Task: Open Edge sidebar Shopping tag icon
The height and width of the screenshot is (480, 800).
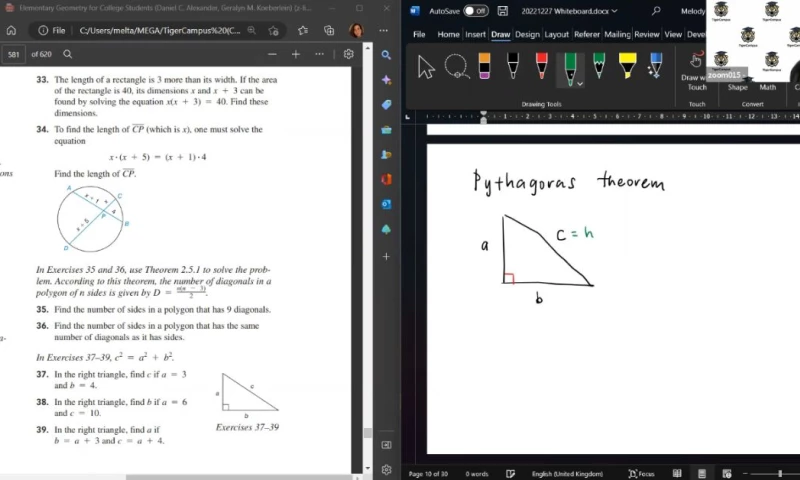Action: (386, 105)
